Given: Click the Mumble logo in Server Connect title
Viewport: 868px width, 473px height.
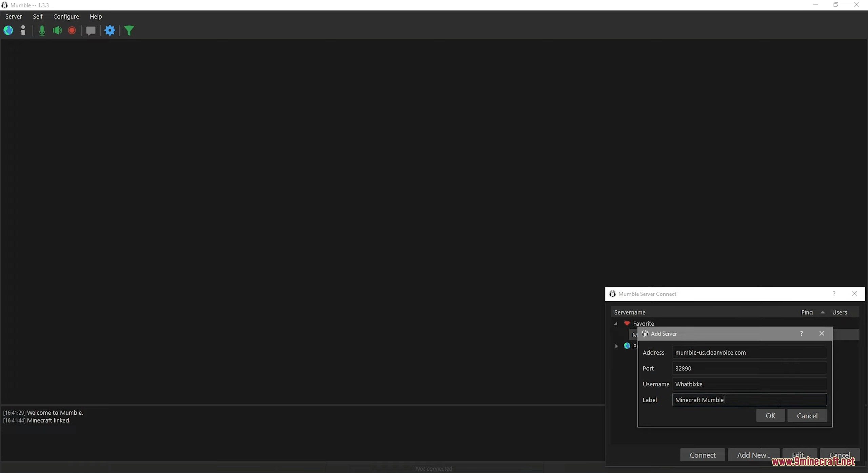Looking at the screenshot, I should (612, 294).
